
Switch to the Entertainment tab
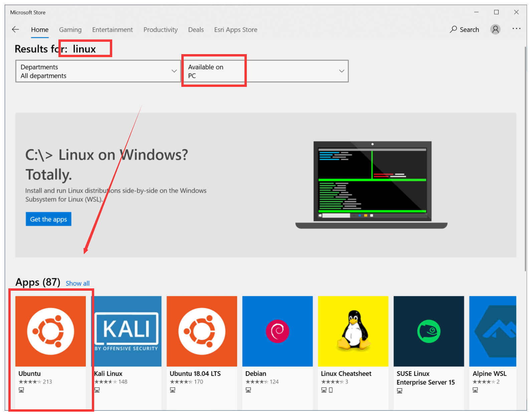pyautogui.click(x=113, y=30)
